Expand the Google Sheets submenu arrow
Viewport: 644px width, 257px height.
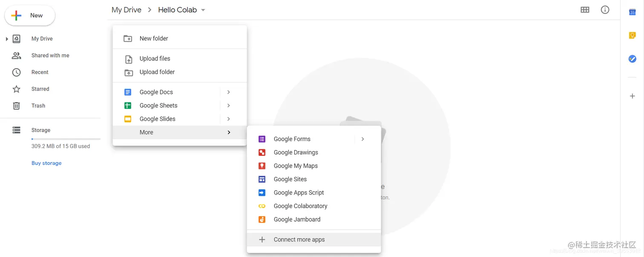[229, 106]
